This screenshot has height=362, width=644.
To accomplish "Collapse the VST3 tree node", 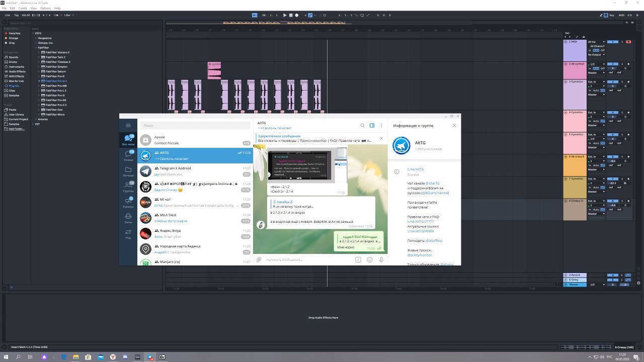I will coord(33,33).
